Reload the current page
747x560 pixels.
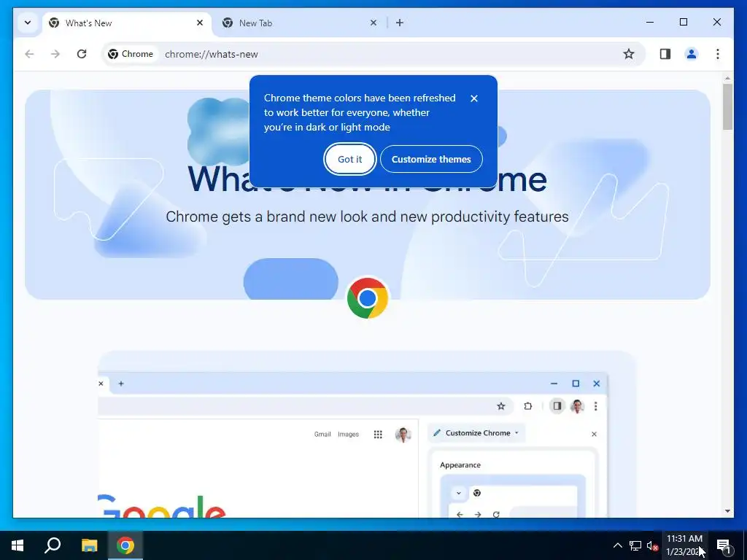[82, 54]
